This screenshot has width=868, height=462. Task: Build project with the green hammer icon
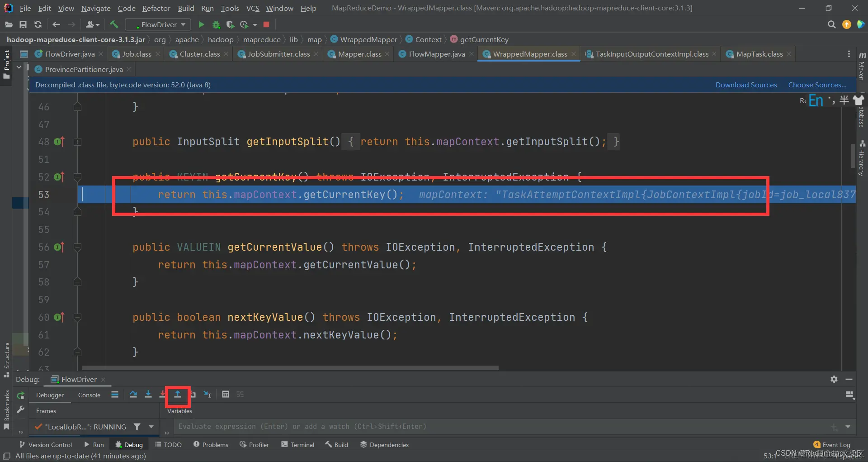[114, 24]
